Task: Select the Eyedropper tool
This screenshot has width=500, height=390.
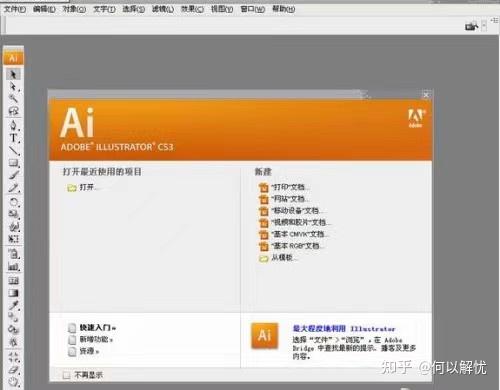Action: tap(13, 305)
